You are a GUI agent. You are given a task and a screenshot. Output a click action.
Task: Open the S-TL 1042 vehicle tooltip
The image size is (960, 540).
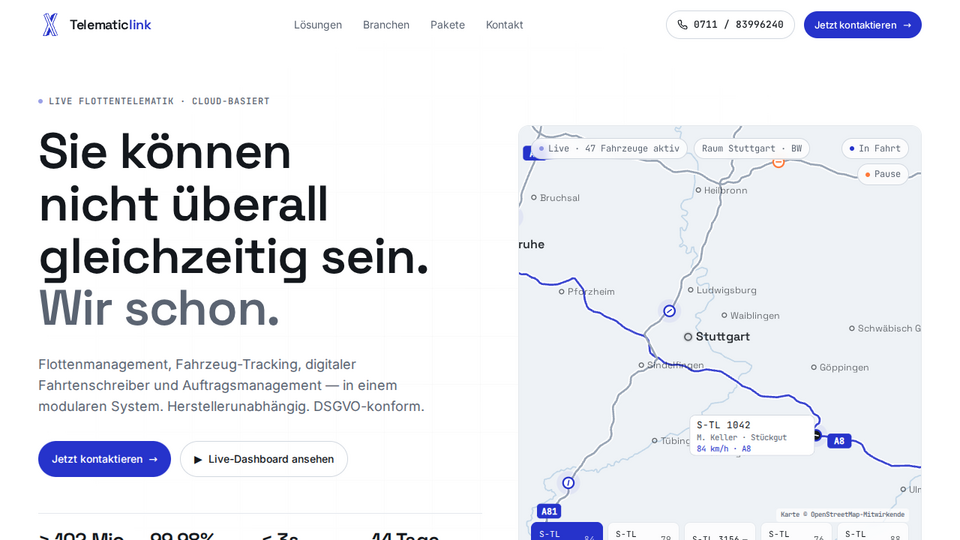(x=752, y=435)
